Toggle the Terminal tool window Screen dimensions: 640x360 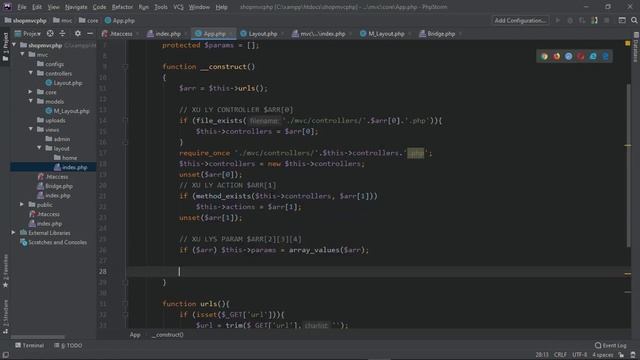(29, 345)
